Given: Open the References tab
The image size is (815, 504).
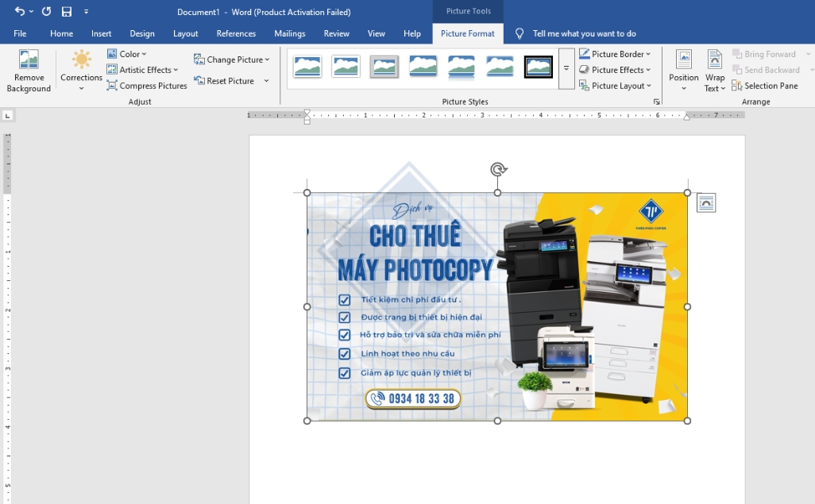Looking at the screenshot, I should click(x=236, y=33).
